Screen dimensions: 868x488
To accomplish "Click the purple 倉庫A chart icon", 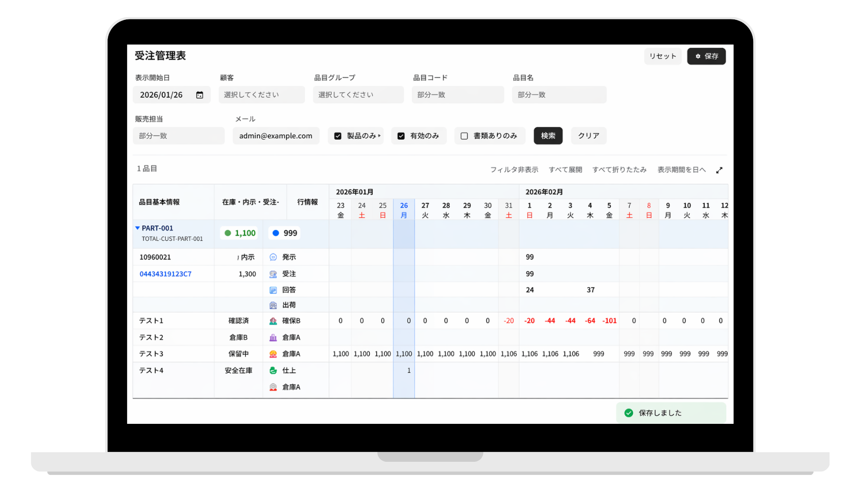I will (x=273, y=338).
